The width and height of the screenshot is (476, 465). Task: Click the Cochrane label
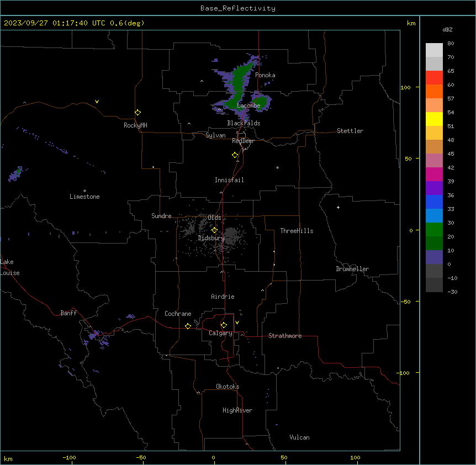point(178,314)
